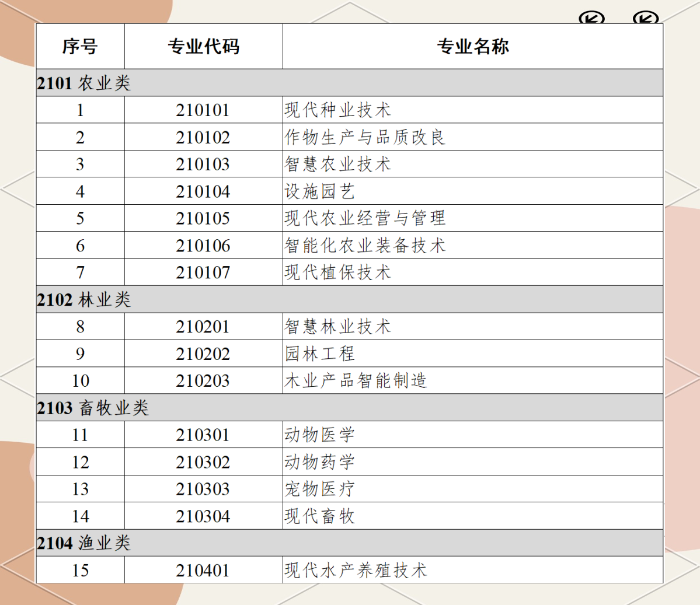Click code cell 210401
The width and height of the screenshot is (700, 605).
click(203, 570)
